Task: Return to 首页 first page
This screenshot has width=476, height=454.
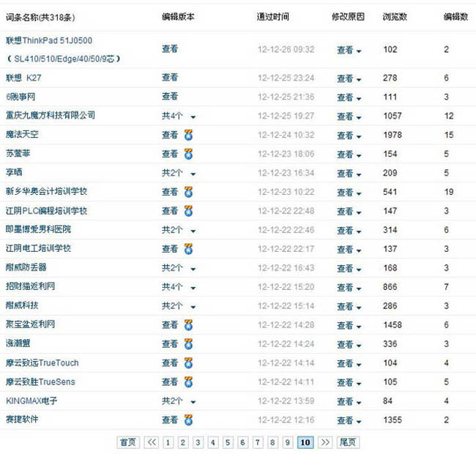Action: pos(127,442)
